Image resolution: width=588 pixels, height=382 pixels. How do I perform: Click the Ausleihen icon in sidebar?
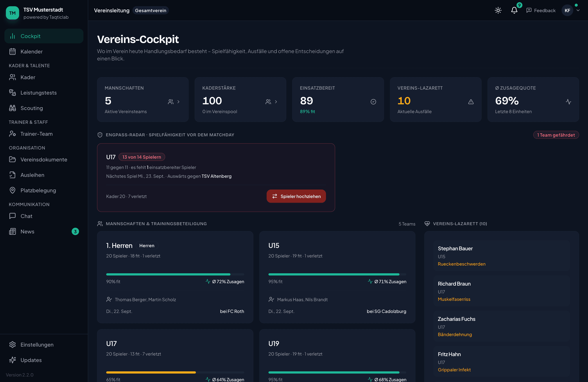[x=12, y=175]
